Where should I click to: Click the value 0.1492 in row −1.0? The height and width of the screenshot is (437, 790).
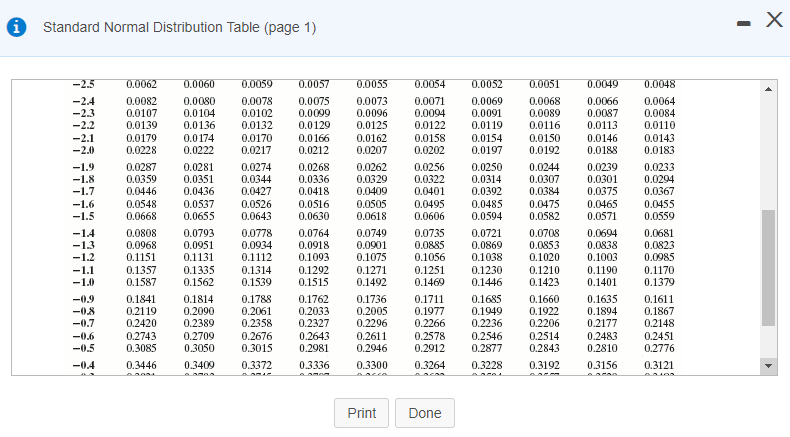(x=372, y=282)
